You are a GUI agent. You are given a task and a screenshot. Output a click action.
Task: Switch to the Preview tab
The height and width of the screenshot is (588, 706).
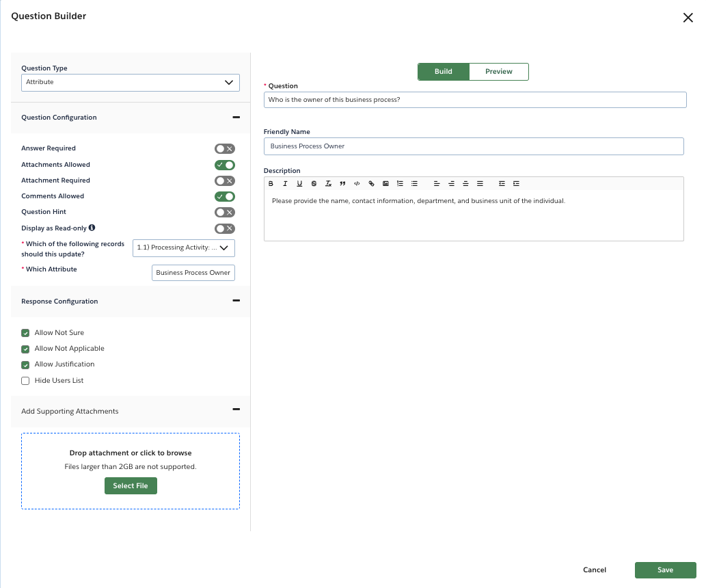click(x=499, y=71)
